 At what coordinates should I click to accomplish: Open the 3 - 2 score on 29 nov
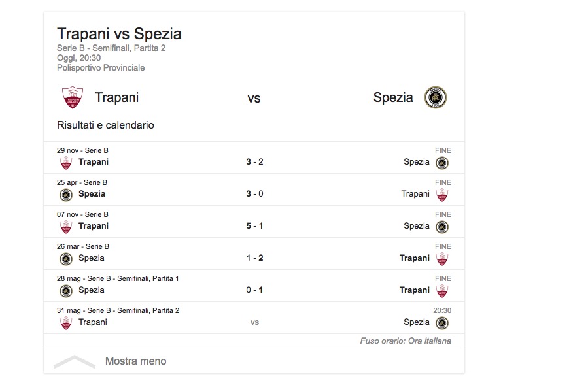click(x=254, y=161)
